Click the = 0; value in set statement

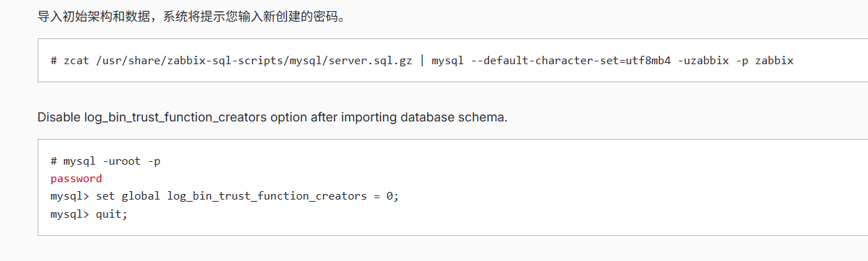coord(386,196)
